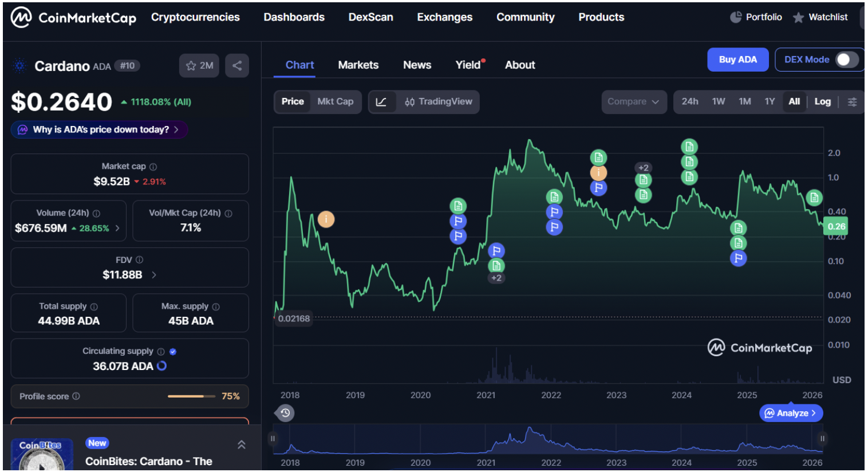
Task: Click the chart history reset clock icon
Action: (x=285, y=413)
